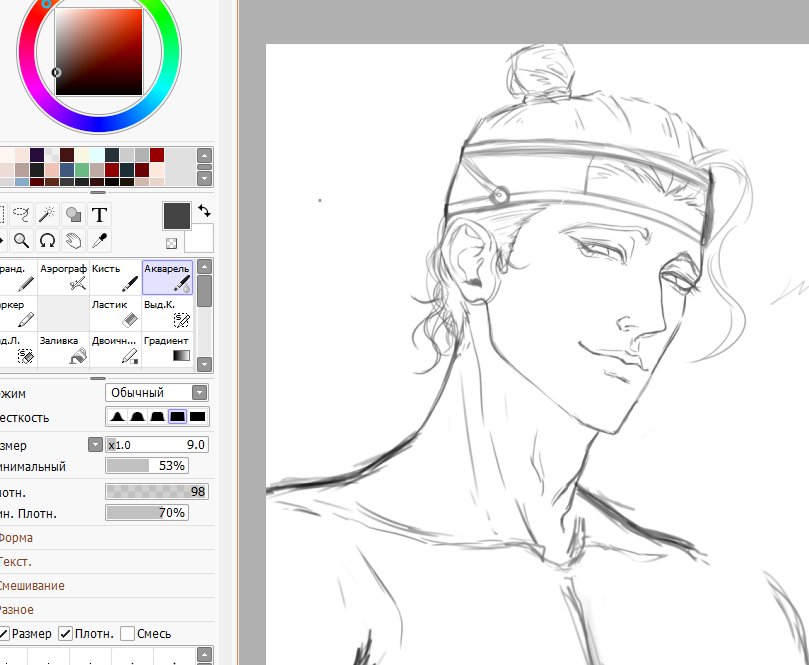
Task: Select the Rotate canvas tool
Action: tap(47, 240)
